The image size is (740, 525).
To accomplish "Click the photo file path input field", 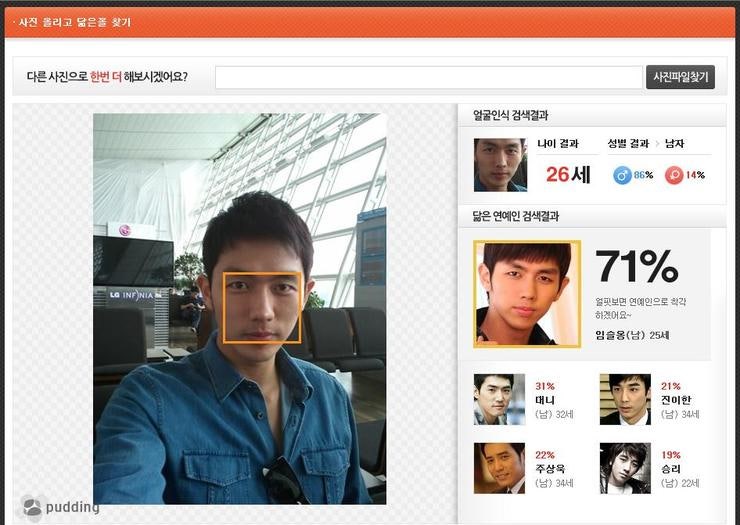I will pyautogui.click(x=428, y=77).
